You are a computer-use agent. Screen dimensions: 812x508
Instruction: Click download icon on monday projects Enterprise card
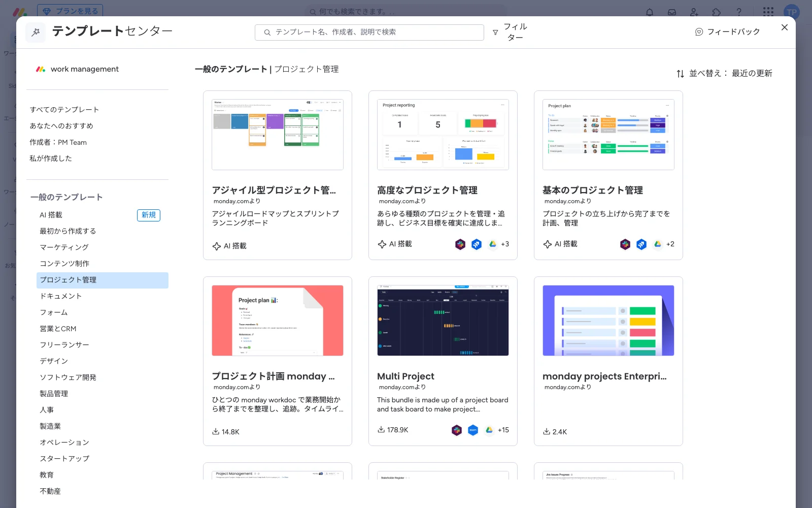547,432
